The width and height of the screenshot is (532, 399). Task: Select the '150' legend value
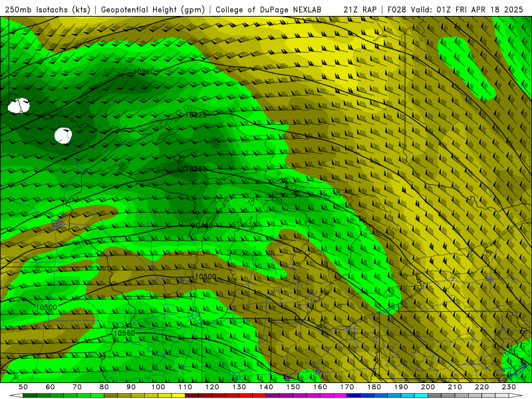pos(293,387)
